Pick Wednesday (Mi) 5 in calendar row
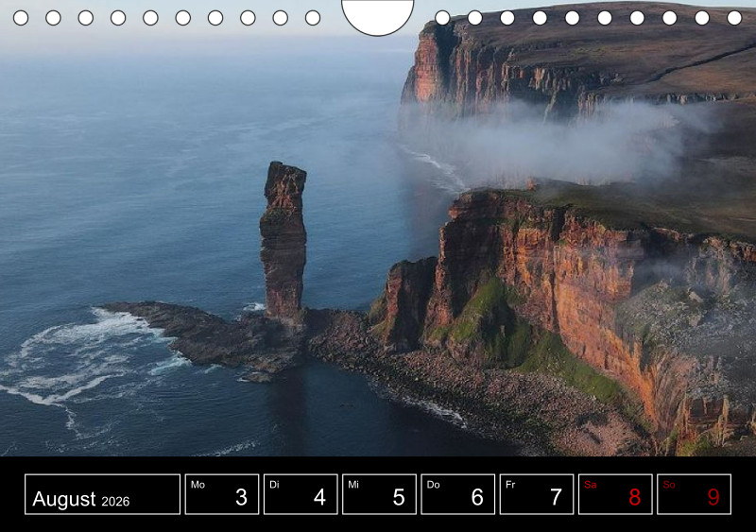Image resolution: width=756 pixels, height=532 pixels. 378,494
